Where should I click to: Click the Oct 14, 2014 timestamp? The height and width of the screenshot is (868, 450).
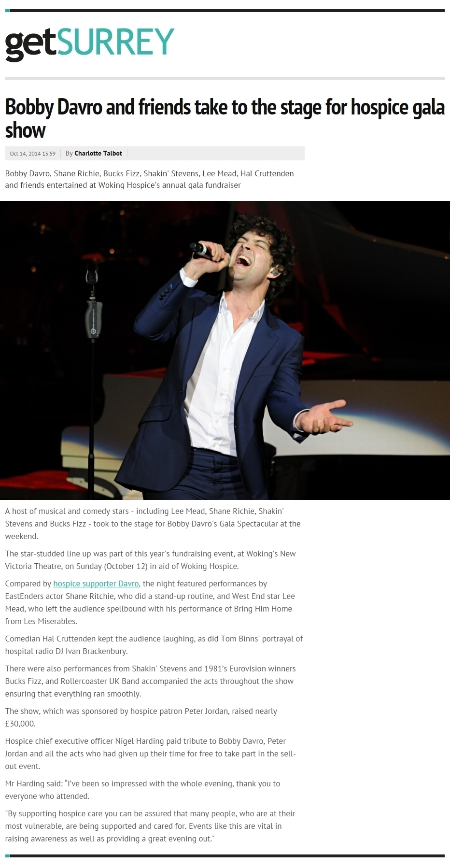tap(33, 154)
